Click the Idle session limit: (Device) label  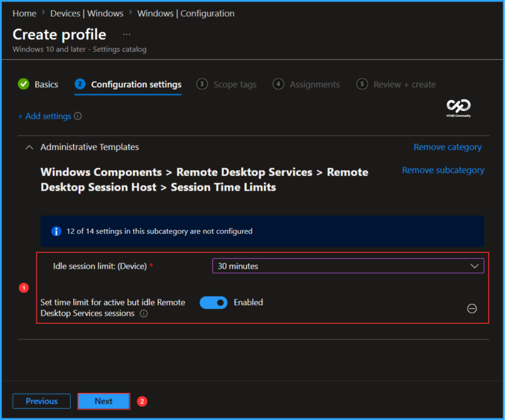click(x=100, y=266)
